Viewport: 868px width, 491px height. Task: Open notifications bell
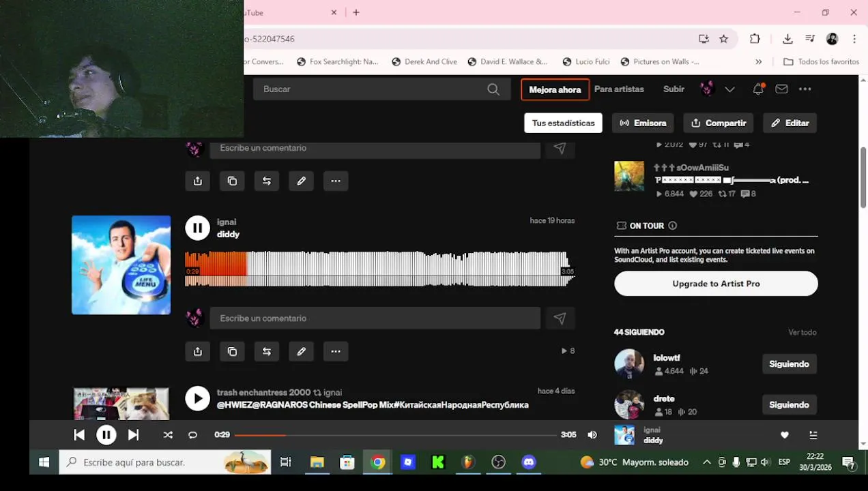coord(757,89)
